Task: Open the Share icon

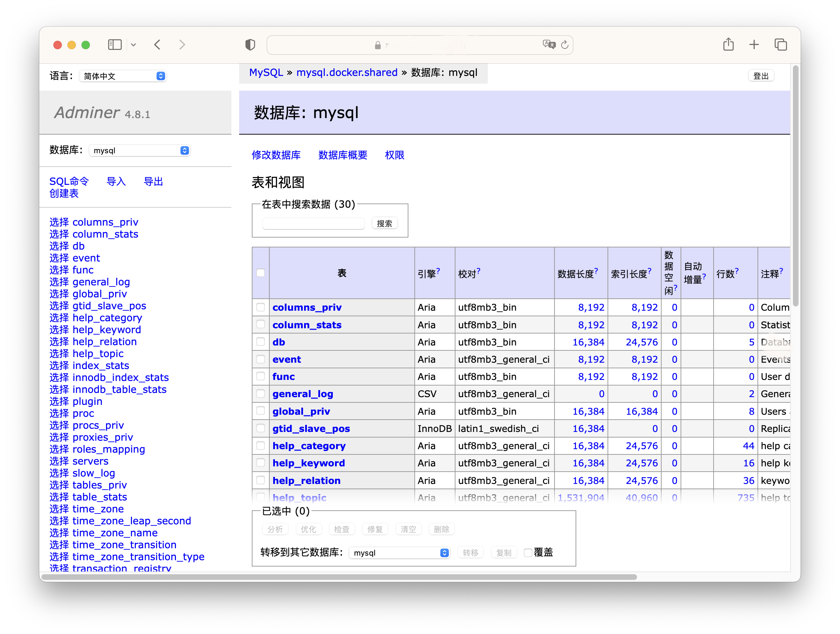Action: pyautogui.click(x=728, y=45)
